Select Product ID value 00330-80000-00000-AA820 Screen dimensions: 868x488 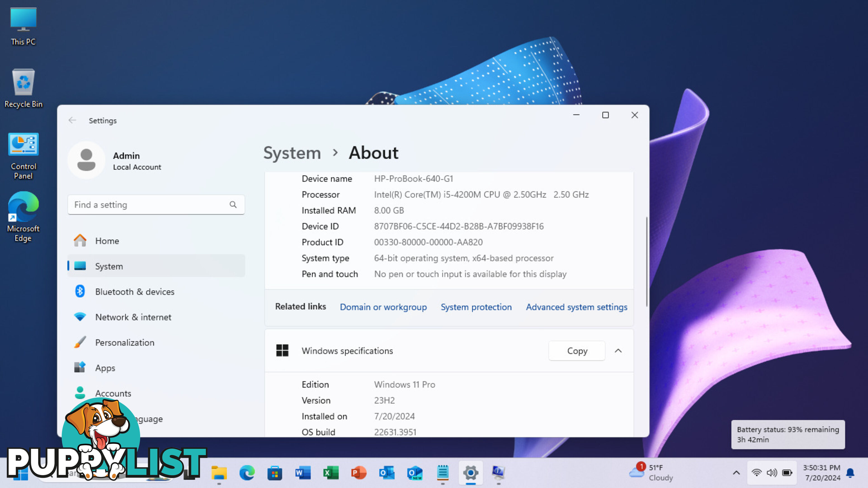tap(428, 242)
